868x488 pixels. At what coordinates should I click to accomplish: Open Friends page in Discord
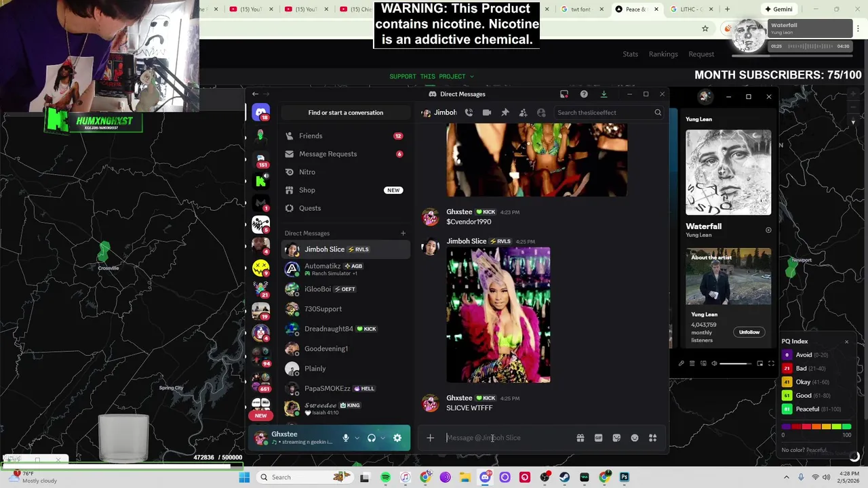click(x=345, y=136)
